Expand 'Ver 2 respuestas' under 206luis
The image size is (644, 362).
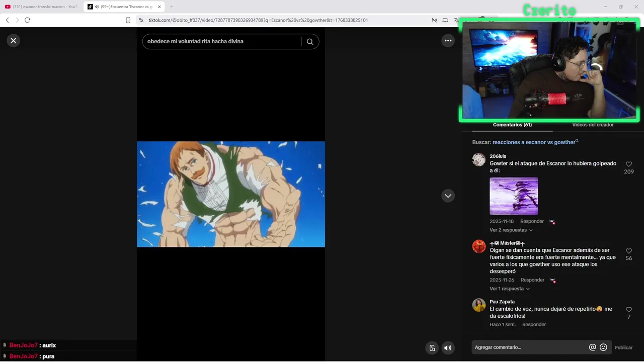[x=511, y=230]
